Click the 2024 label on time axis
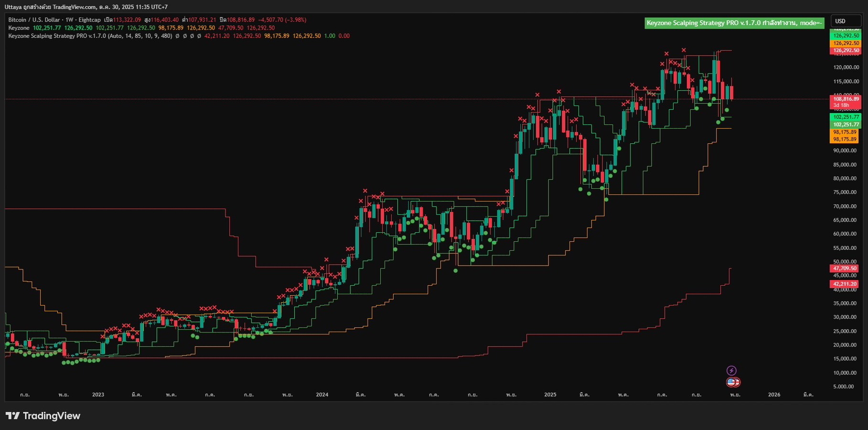The height and width of the screenshot is (430, 868). (x=322, y=395)
